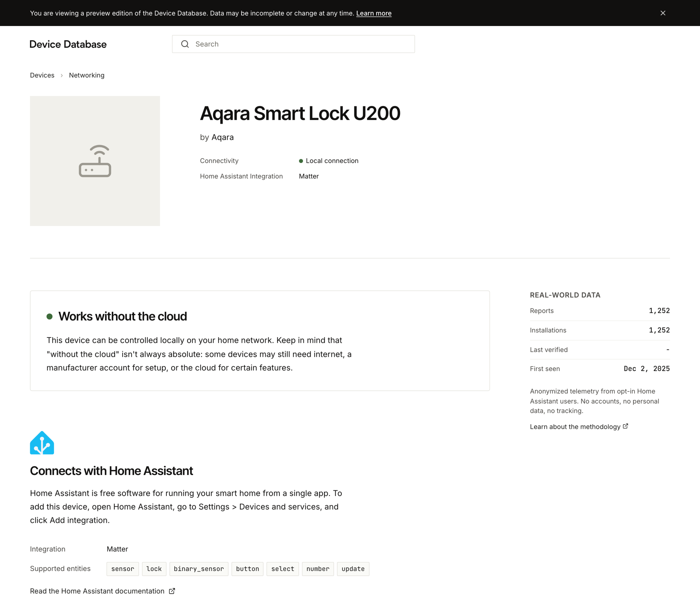Select the number entity tag
The image size is (700, 600).
pos(318,569)
